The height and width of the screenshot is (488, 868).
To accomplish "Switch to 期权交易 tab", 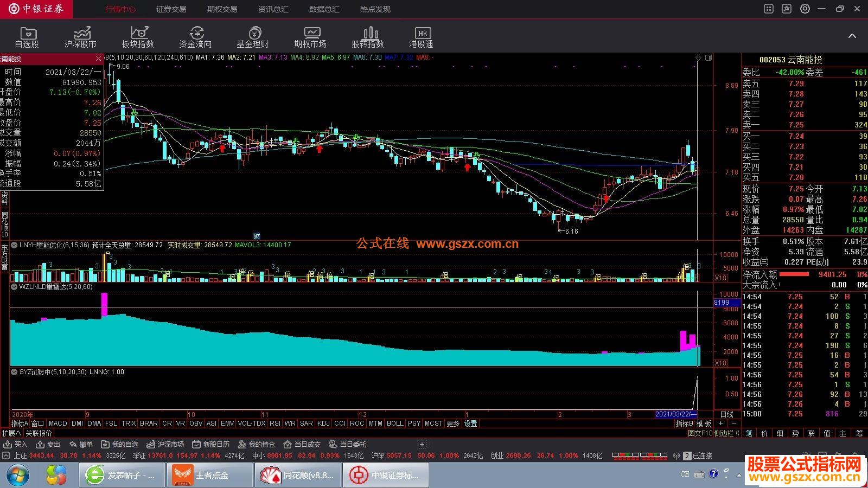I will (222, 9).
